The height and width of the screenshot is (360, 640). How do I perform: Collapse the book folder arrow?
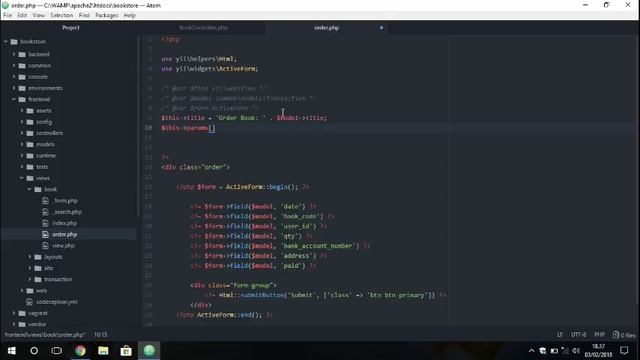coord(30,189)
